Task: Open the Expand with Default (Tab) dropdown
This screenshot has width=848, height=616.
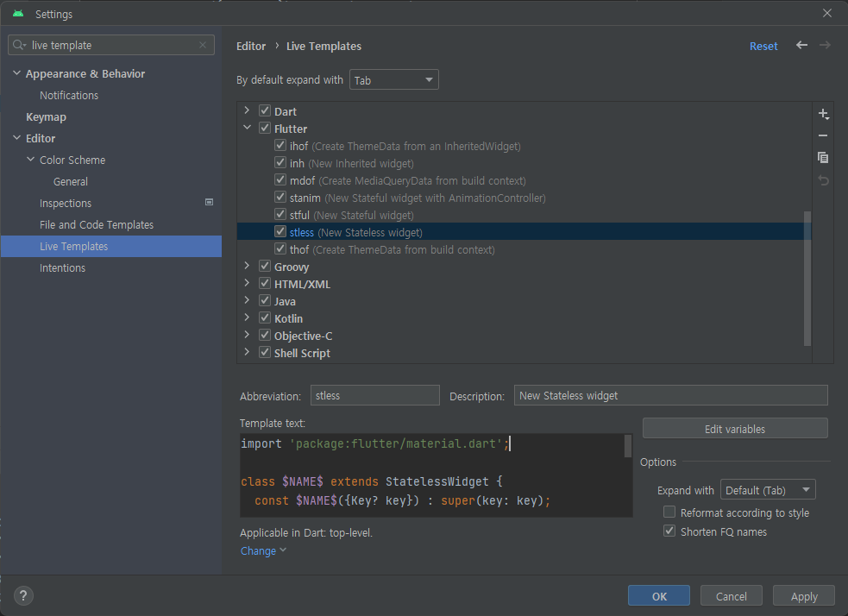Action: coord(768,490)
